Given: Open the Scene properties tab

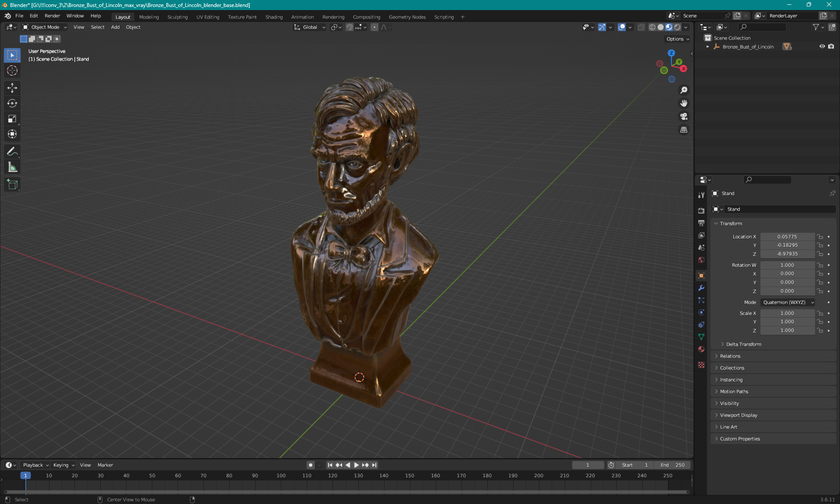Looking at the screenshot, I should (701, 247).
